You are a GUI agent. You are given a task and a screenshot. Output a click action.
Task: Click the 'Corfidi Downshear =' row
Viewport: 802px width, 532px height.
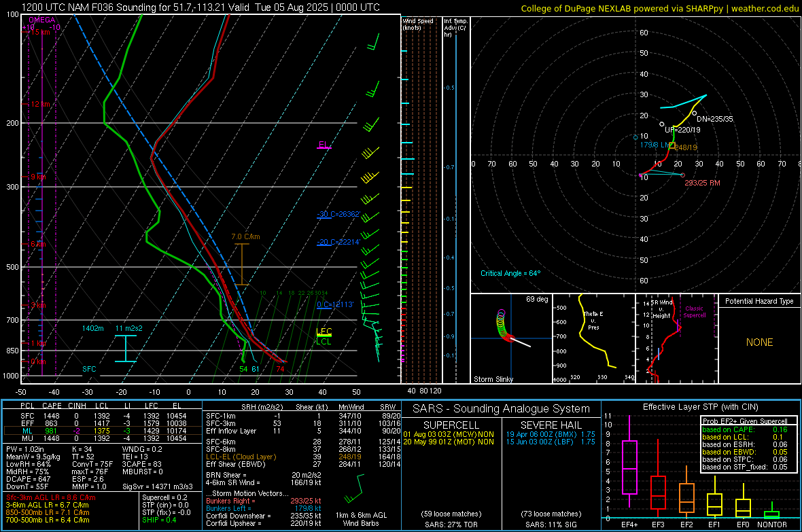coord(264,516)
